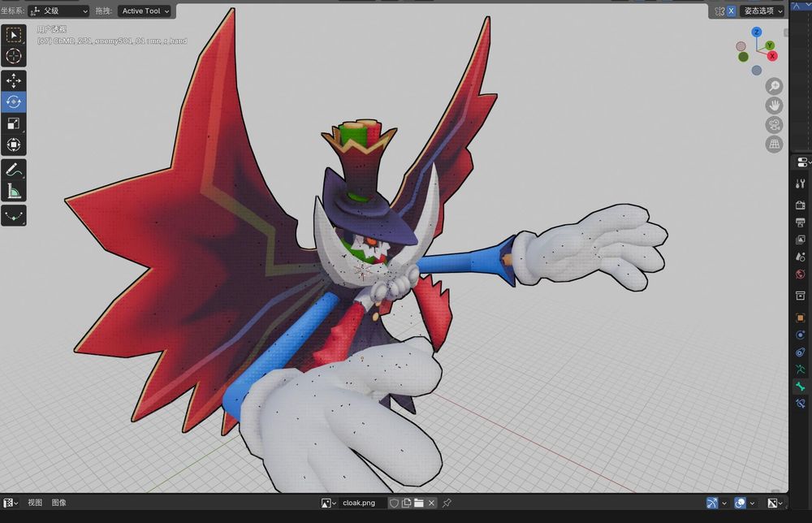Select the Annotate pencil tool
The width and height of the screenshot is (812, 523).
click(14, 170)
